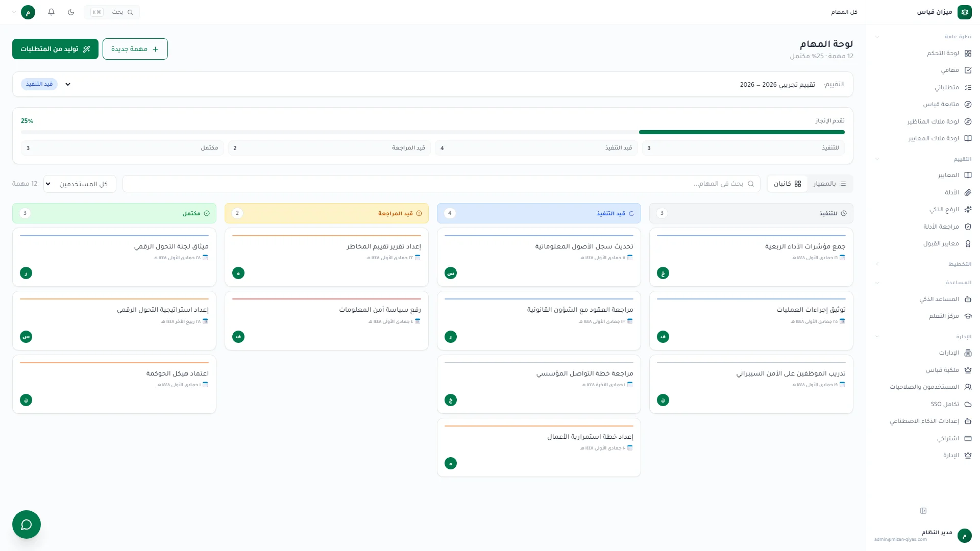980x551 pixels.
Task: Open task إعداد خطة استمرارية الأعمال
Action: 539,447
